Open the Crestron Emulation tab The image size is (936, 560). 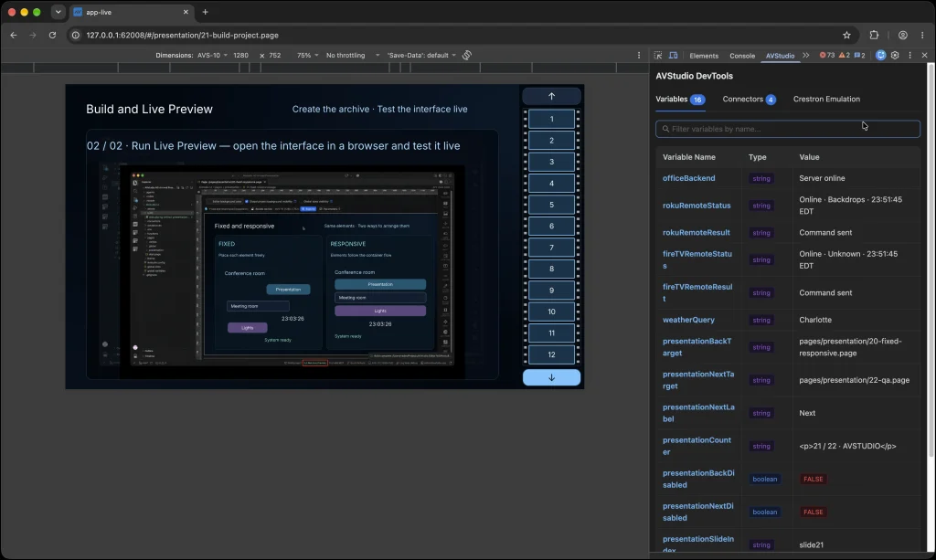(826, 99)
